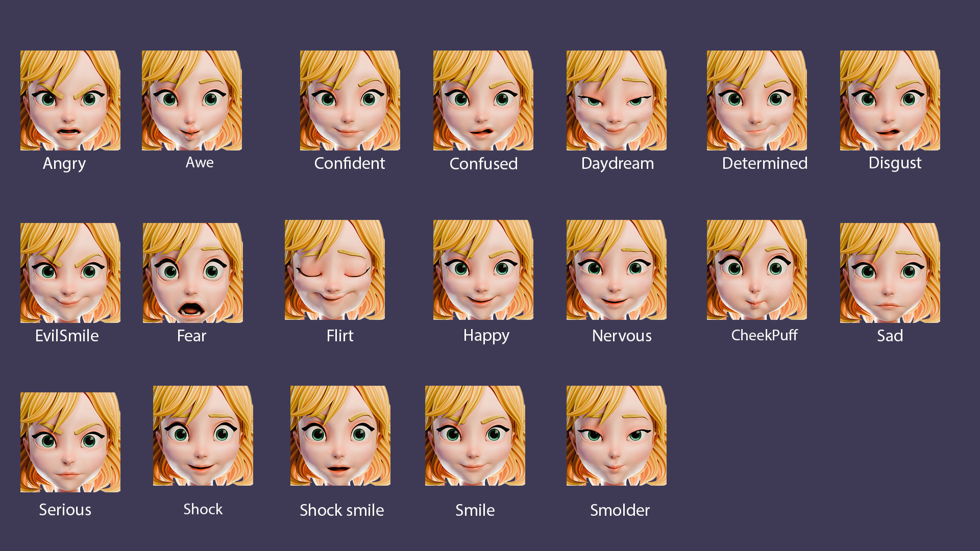This screenshot has height=551, width=980.
Task: Select the Shock face thumbnail
Action: tap(203, 436)
